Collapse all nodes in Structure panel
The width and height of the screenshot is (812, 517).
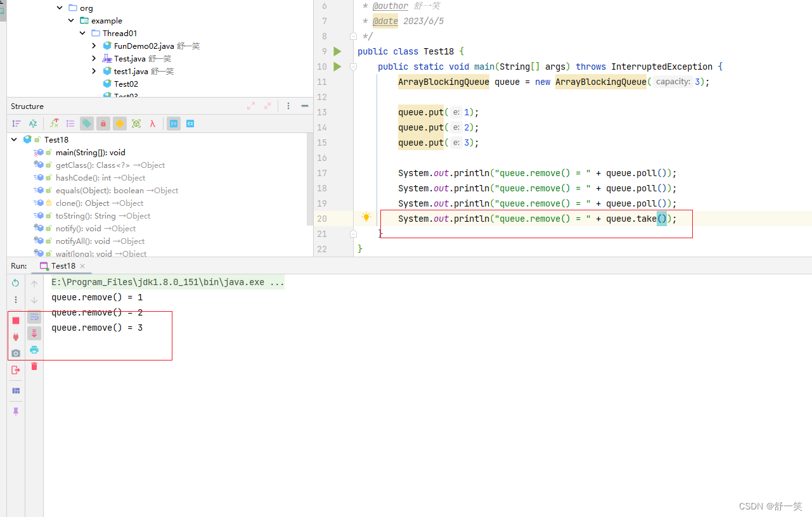267,106
